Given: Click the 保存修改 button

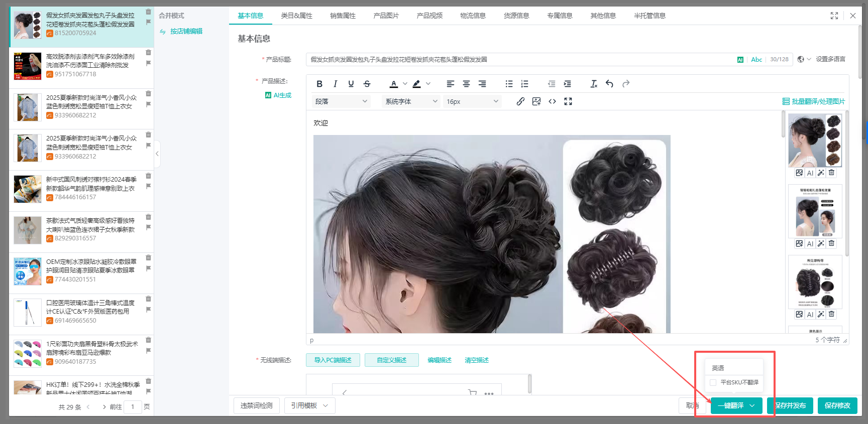Looking at the screenshot, I should tap(837, 405).
